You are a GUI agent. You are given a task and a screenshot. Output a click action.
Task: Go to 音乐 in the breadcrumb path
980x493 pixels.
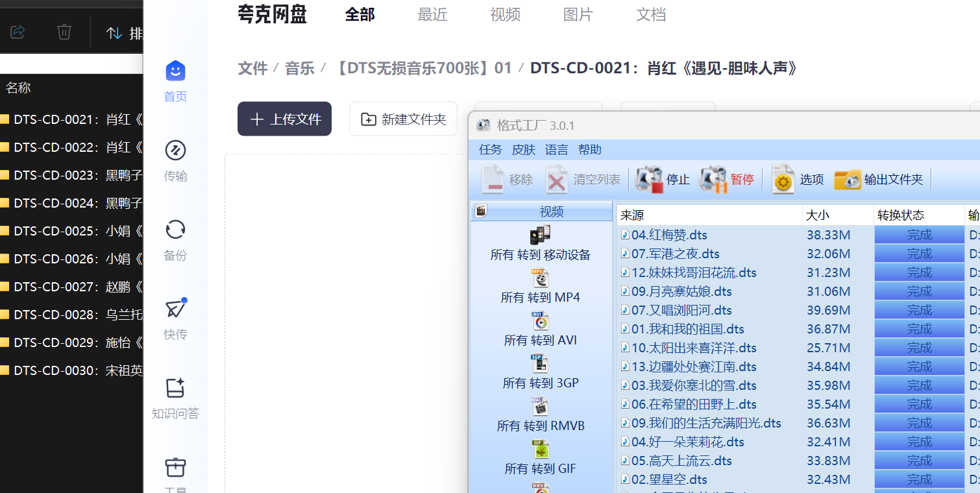point(300,68)
